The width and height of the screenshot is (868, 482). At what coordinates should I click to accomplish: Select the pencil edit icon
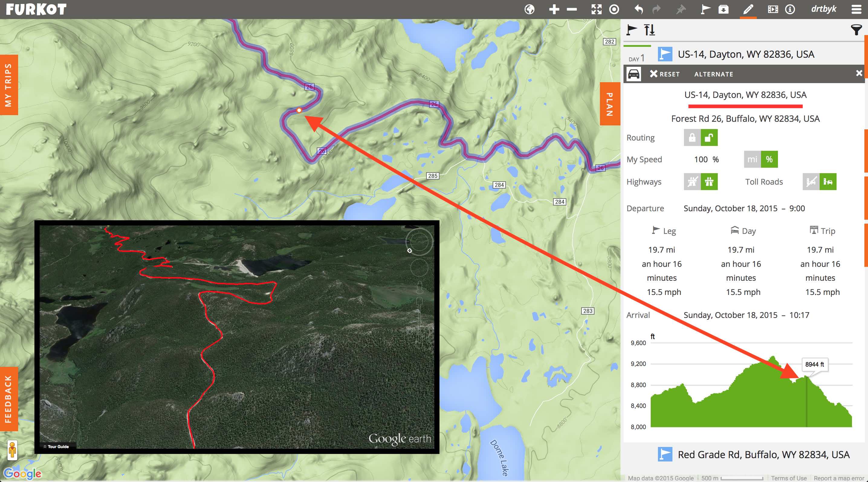[748, 9]
